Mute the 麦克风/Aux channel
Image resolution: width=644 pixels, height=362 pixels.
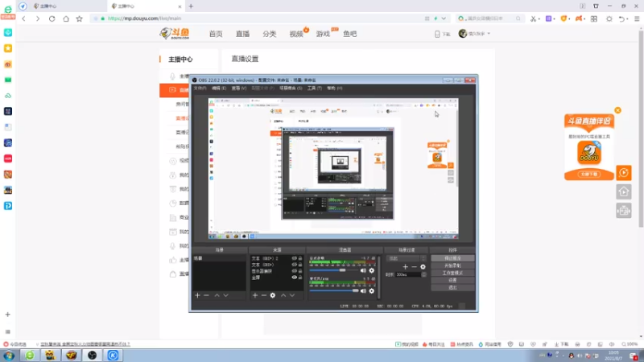click(x=363, y=291)
